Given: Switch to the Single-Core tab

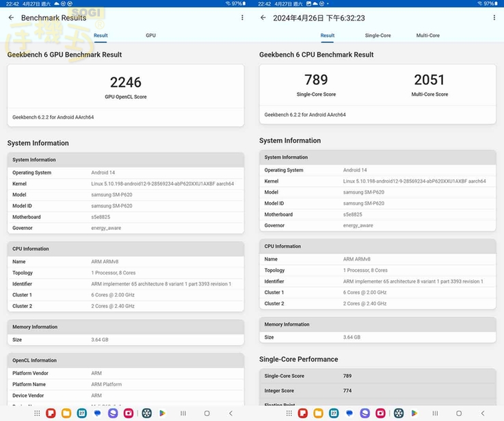Looking at the screenshot, I should (x=378, y=36).
